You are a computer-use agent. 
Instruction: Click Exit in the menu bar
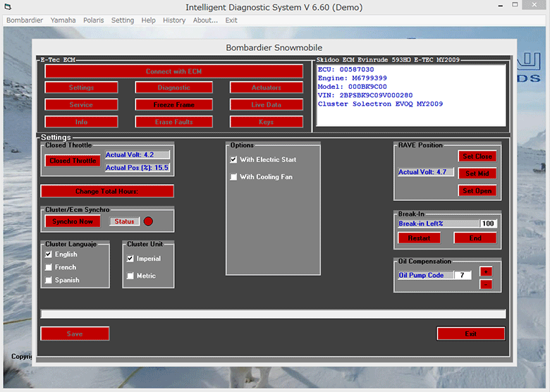[x=231, y=20]
